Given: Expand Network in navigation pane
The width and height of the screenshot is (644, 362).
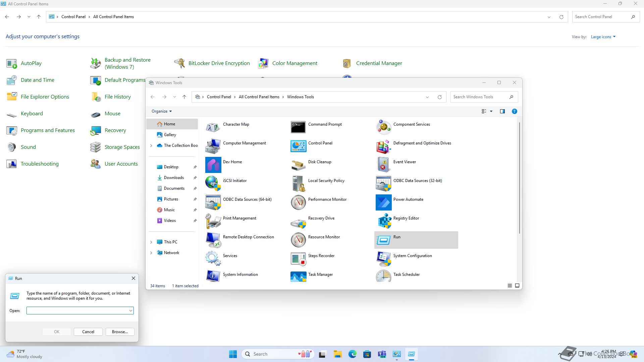Looking at the screenshot, I should (x=151, y=253).
